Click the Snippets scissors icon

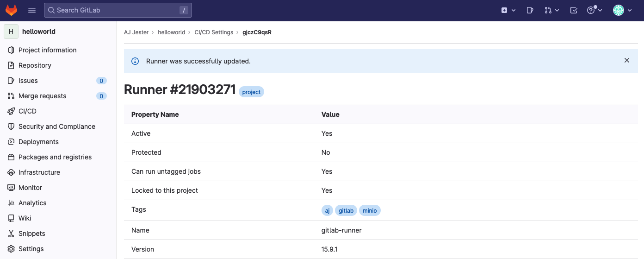[x=11, y=234]
